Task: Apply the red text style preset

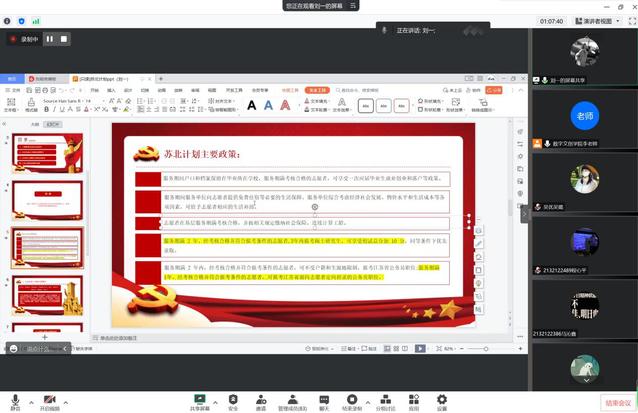Action: (287, 105)
